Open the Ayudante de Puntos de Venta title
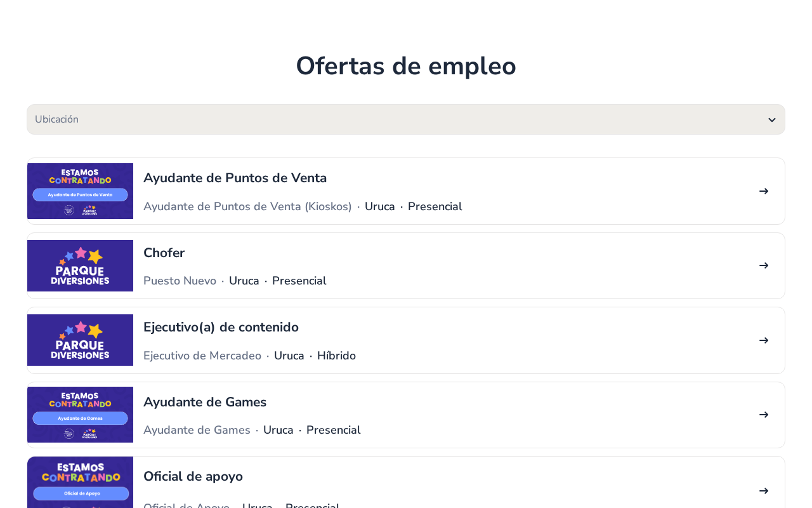The width and height of the screenshot is (812, 508). coord(235,178)
